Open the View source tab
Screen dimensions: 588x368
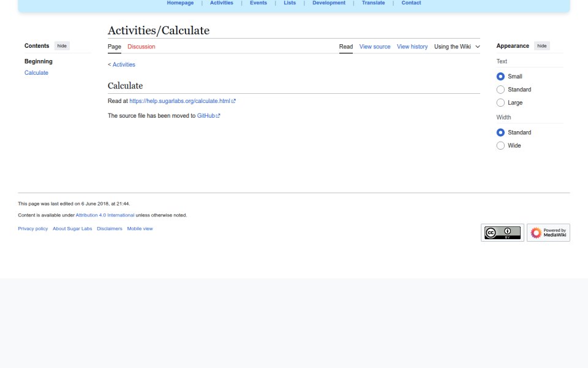pos(375,47)
